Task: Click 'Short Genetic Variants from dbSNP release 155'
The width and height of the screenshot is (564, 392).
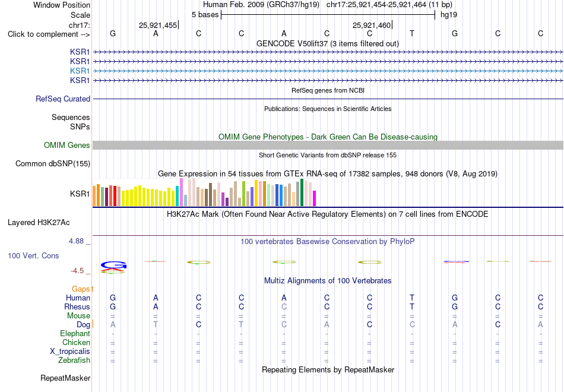Action: point(328,155)
